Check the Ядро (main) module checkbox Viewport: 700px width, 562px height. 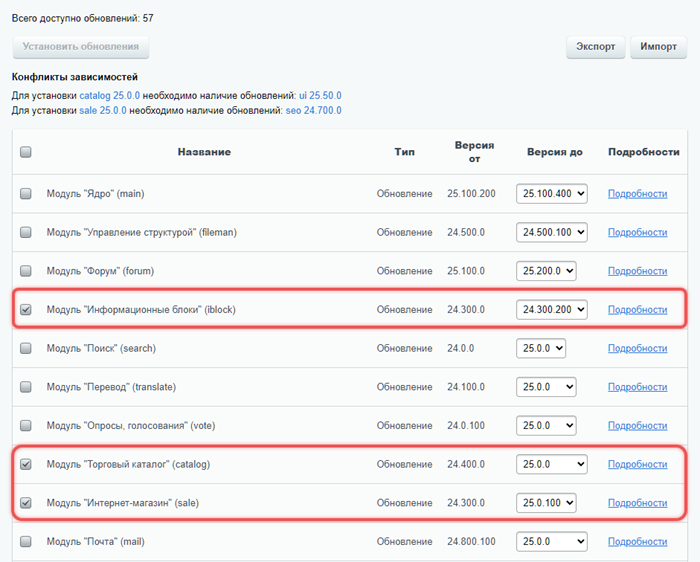tap(26, 193)
